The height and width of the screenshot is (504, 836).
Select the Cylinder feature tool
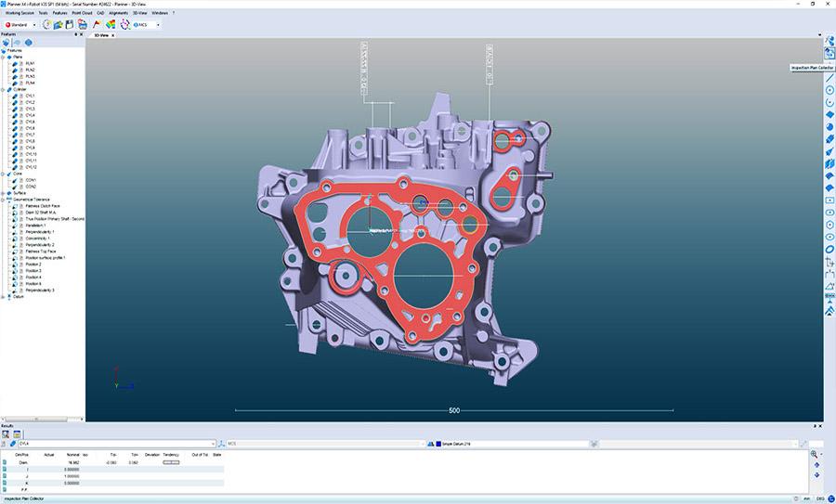(829, 139)
